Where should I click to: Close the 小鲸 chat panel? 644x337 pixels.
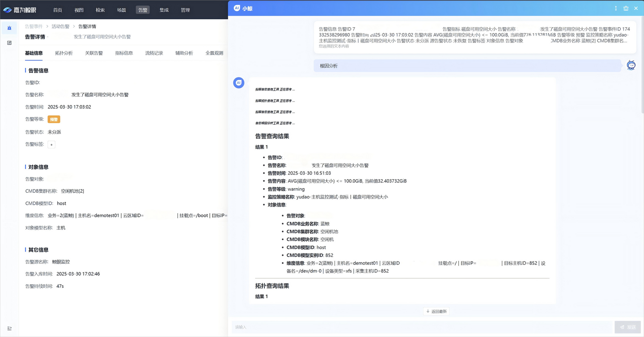pyautogui.click(x=636, y=8)
